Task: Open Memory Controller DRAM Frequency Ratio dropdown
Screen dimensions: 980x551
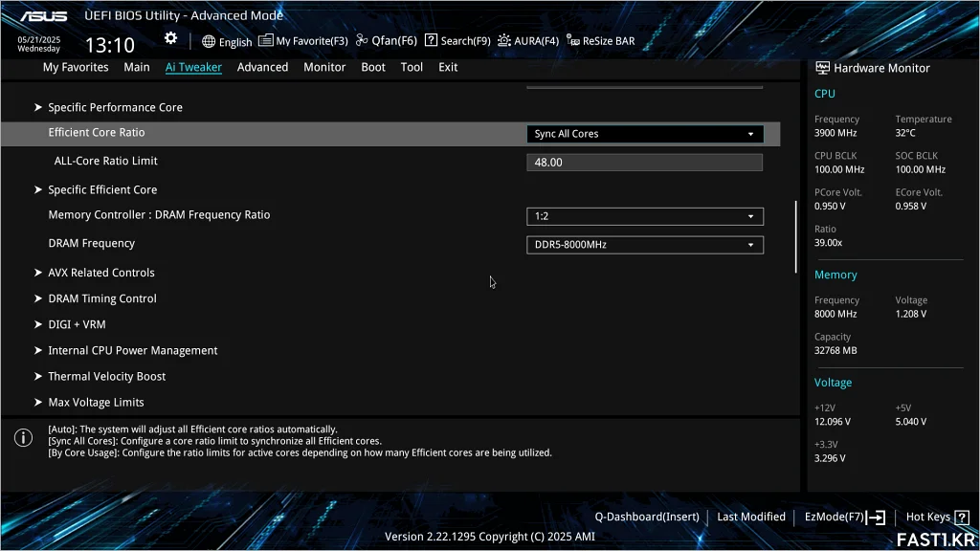Action: (645, 216)
